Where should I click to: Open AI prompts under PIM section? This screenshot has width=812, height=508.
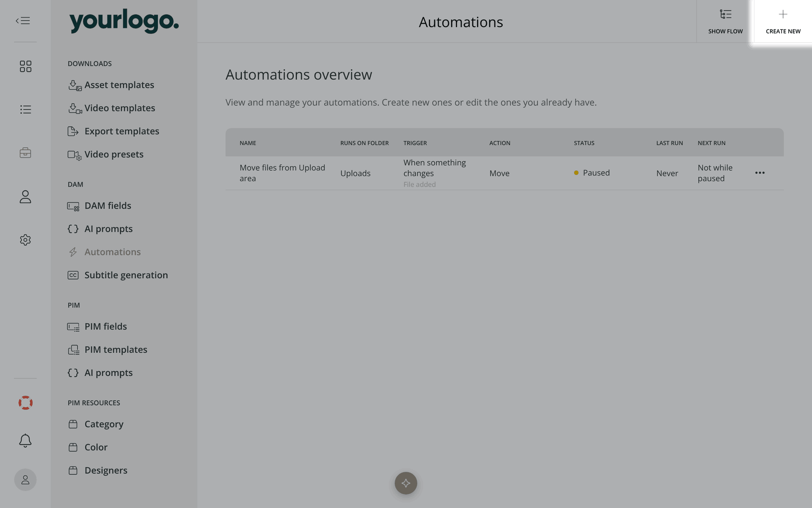(x=100, y=373)
